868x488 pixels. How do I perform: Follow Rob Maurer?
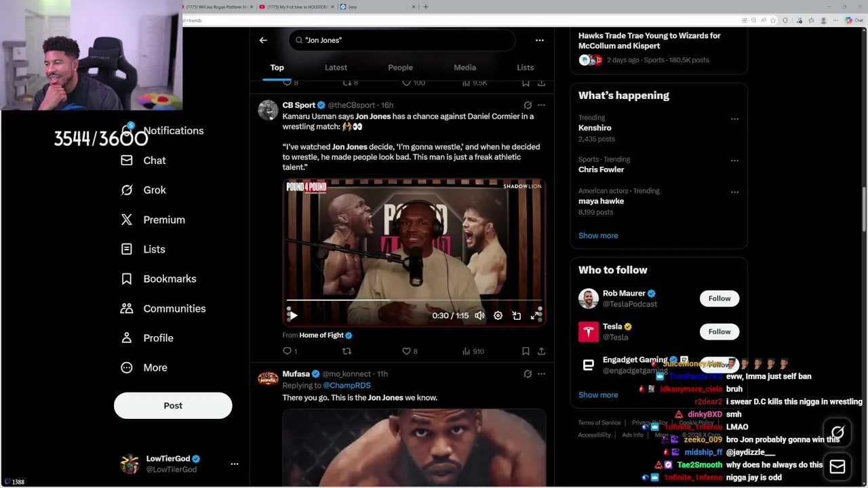(x=719, y=298)
